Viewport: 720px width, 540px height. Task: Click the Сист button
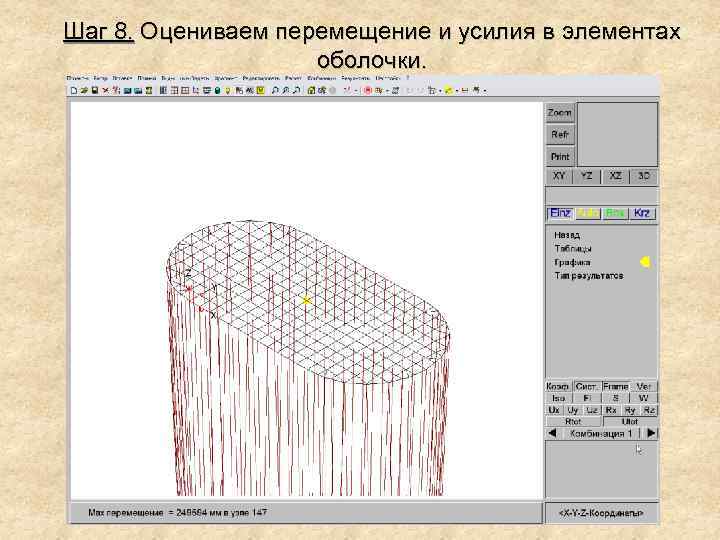click(x=587, y=387)
